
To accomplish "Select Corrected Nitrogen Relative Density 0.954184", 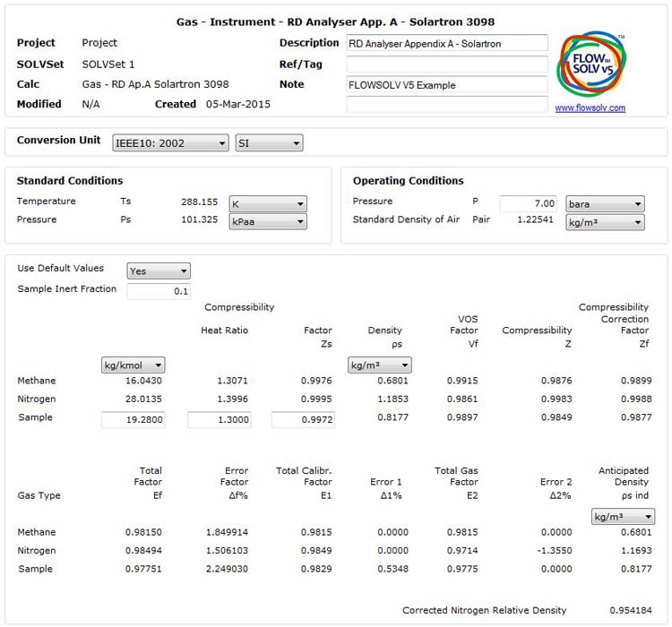I will (631, 610).
